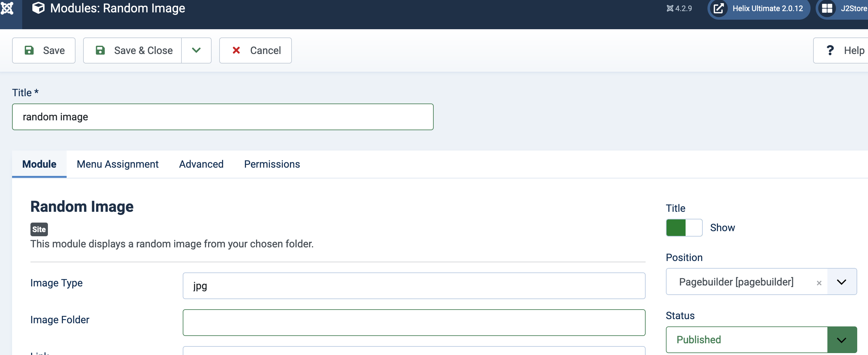
Task: Clear the Pagebuilder position using the × icon
Action: click(x=819, y=283)
